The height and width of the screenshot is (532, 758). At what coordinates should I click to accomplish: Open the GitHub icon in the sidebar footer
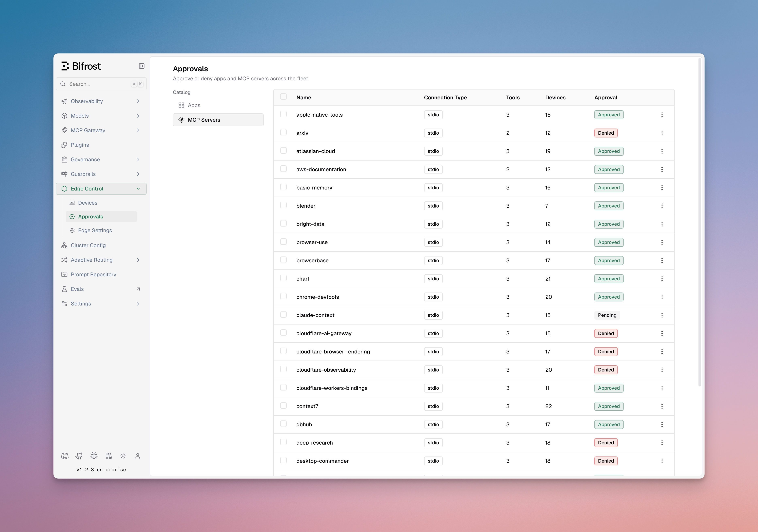coord(79,456)
